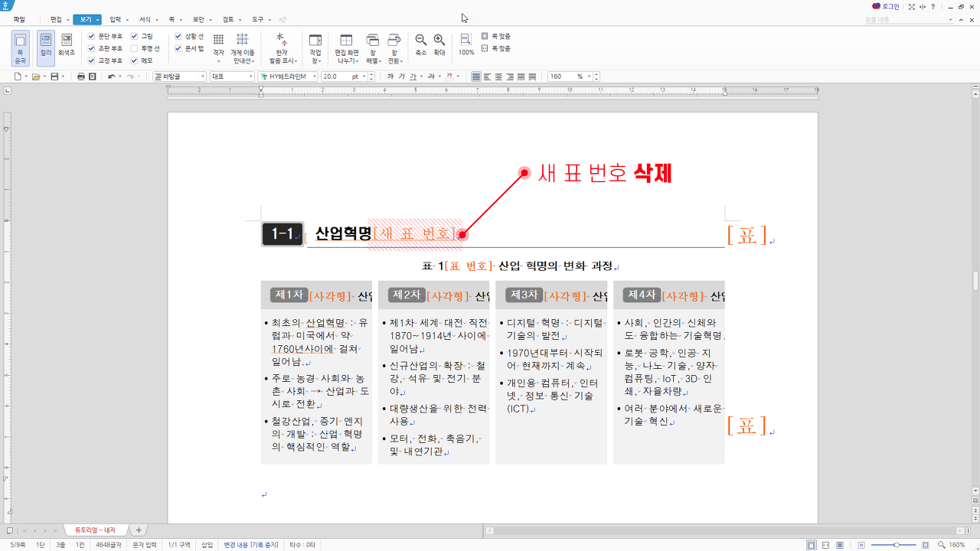Image resolution: width=980 pixels, height=551 pixels.
Task: Uncheck the 그림 checkbox
Action: [135, 36]
